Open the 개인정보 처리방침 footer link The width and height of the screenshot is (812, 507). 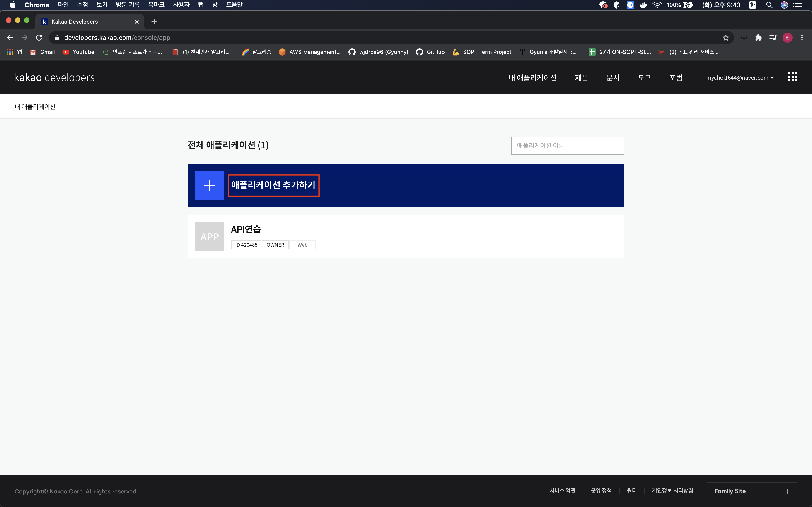point(672,490)
